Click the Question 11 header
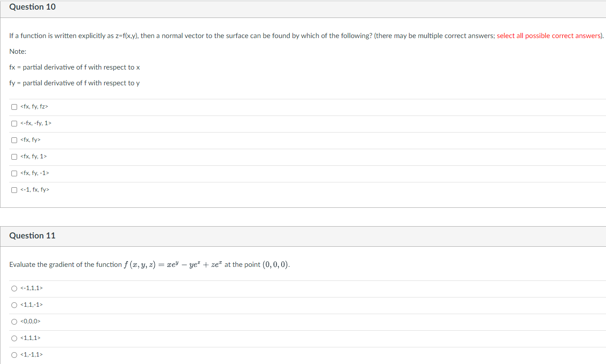Screen dimensions: 606x364 click(x=32, y=235)
